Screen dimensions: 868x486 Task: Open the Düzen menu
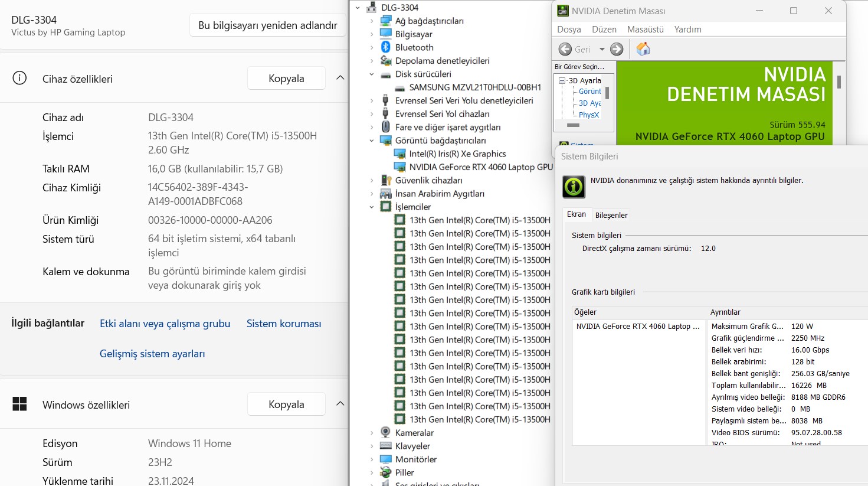[604, 30]
